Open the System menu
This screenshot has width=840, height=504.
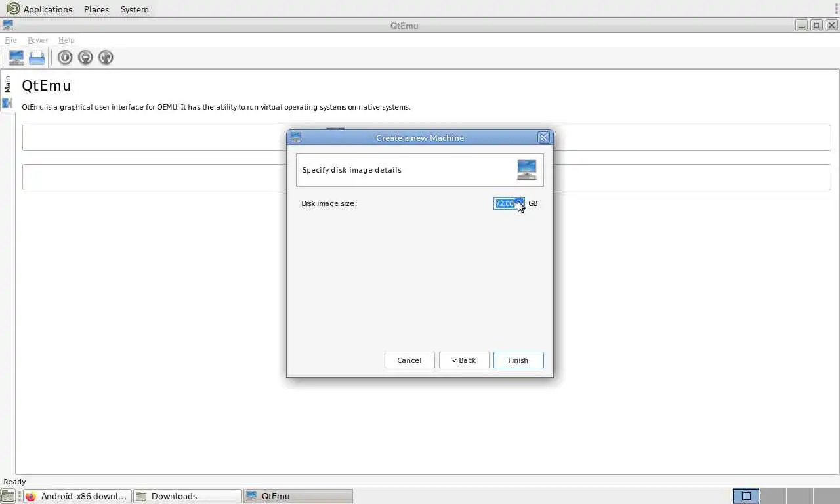[x=135, y=9]
